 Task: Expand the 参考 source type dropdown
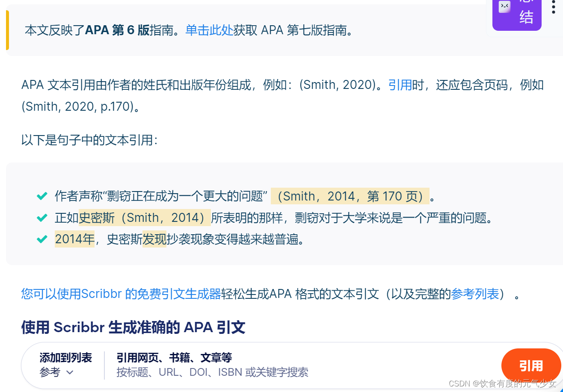point(56,372)
